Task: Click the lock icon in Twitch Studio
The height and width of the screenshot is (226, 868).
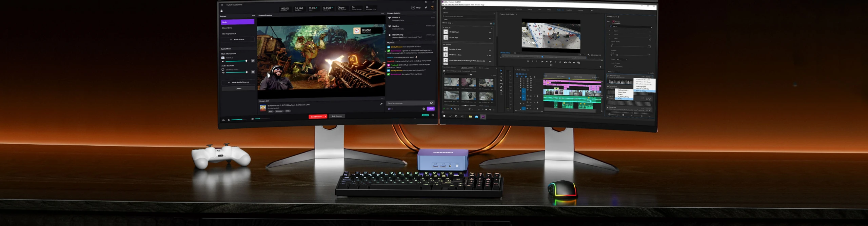Action: pyautogui.click(x=221, y=11)
